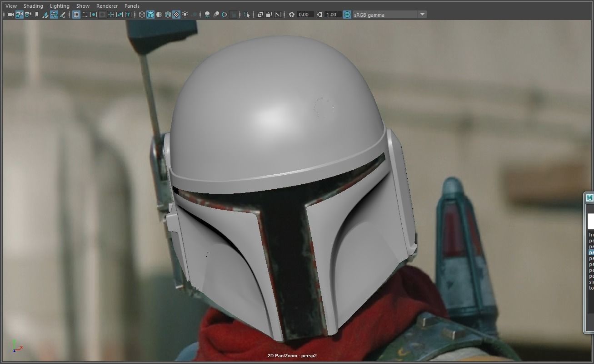The image size is (594, 364).
Task: Click the Isolate Select icon
Action: pos(247,15)
